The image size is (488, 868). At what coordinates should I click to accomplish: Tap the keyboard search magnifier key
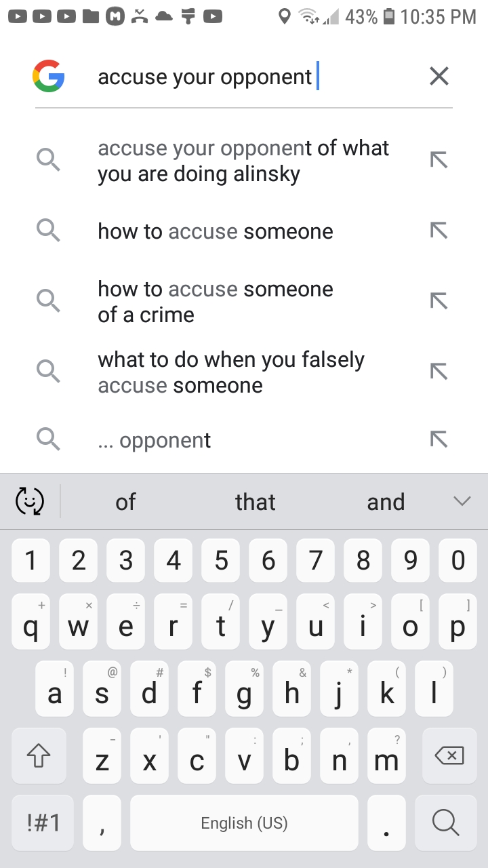[x=445, y=823]
